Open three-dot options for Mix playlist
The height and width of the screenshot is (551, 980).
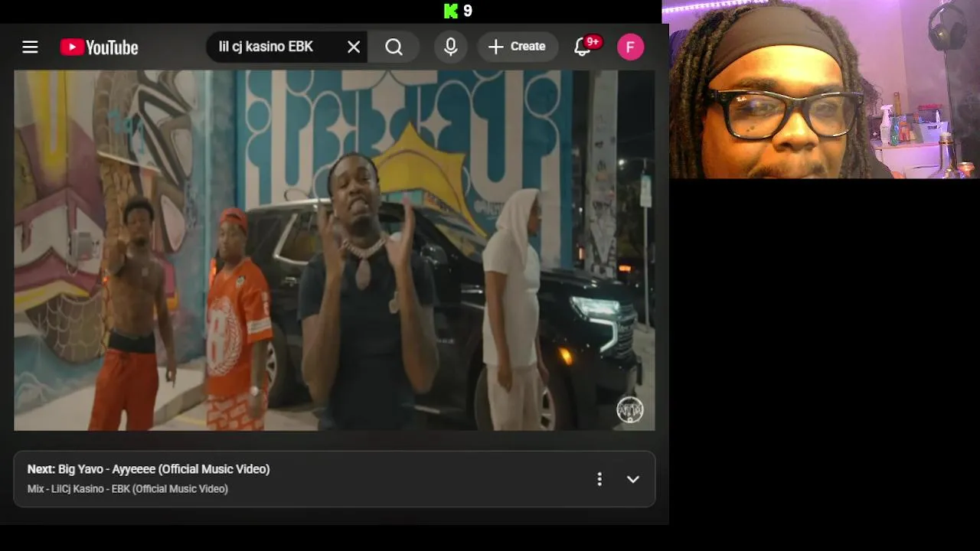(x=599, y=479)
